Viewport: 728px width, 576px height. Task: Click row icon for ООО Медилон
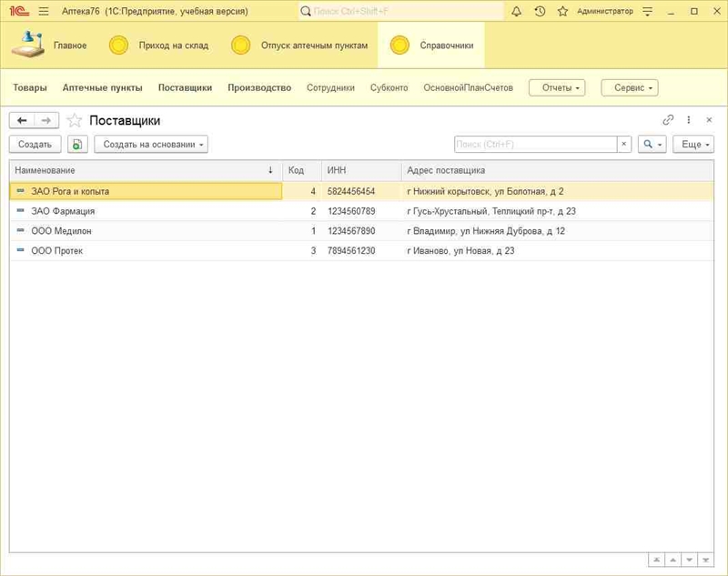point(20,230)
